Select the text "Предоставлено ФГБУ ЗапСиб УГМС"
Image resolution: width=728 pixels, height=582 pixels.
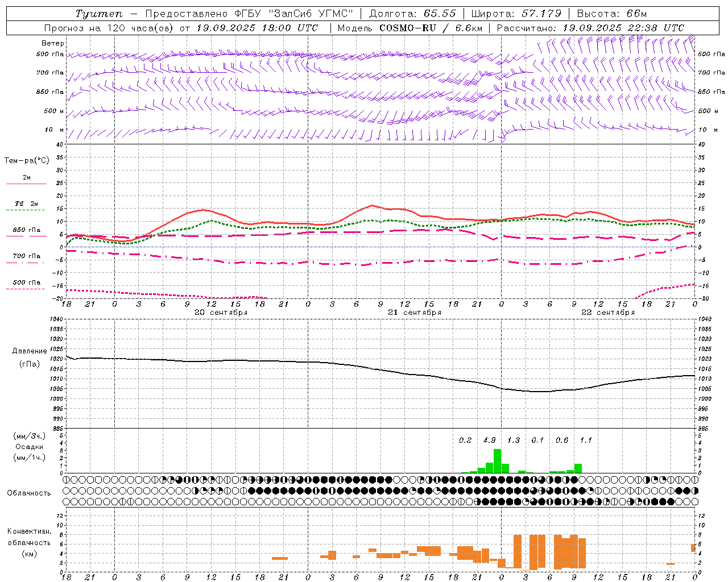click(250, 14)
